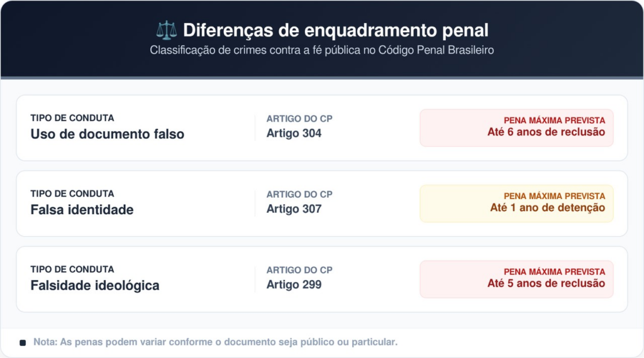Click "ARTIGO DO CP" label above Artigo 304
Image resolution: width=644 pixels, height=358 pixels.
[299, 119]
